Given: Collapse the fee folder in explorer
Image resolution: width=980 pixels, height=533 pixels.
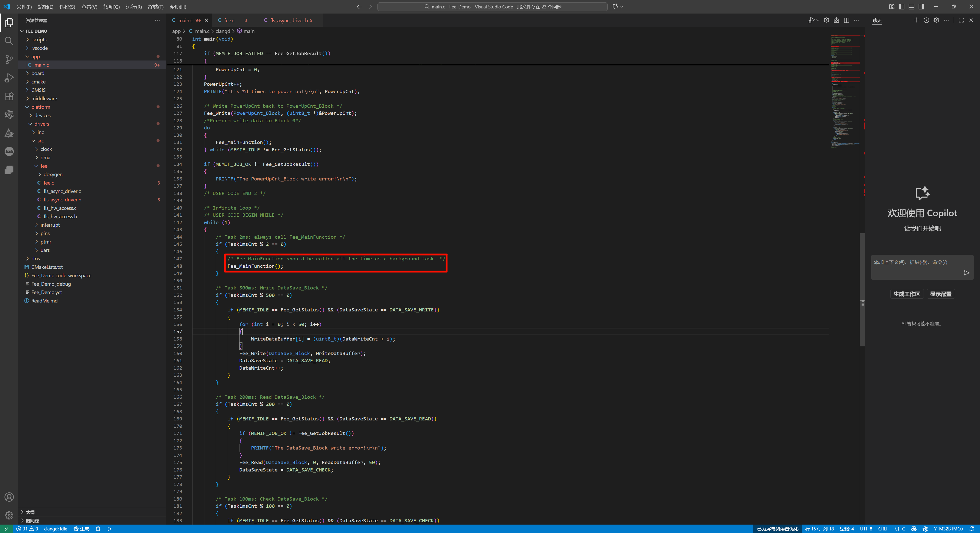Looking at the screenshot, I should click(44, 166).
